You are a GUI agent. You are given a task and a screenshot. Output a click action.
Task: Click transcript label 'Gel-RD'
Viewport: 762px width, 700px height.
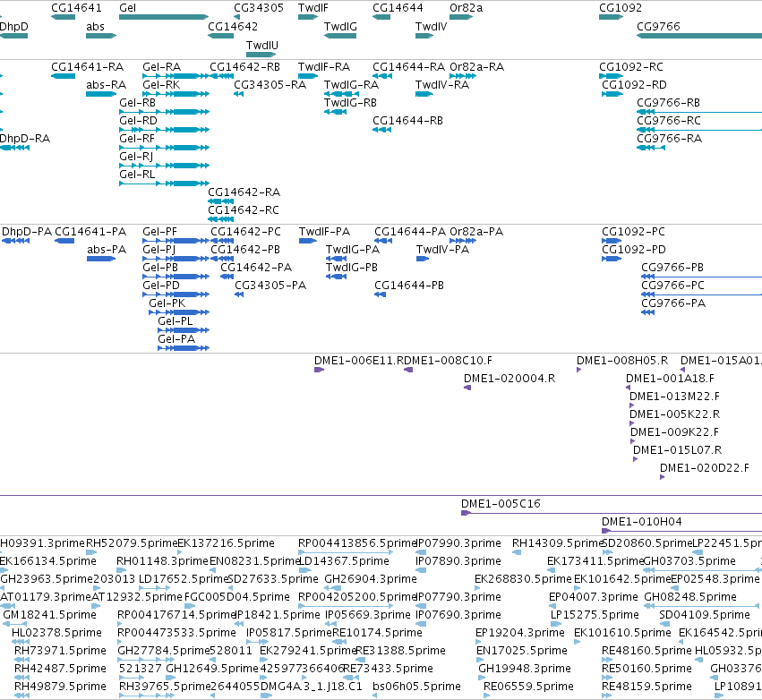click(139, 121)
